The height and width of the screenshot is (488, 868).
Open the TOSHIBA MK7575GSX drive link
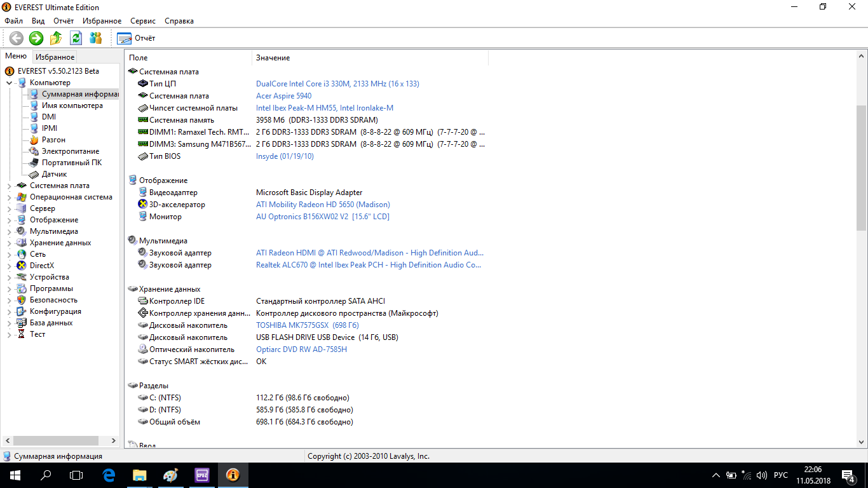pos(308,325)
